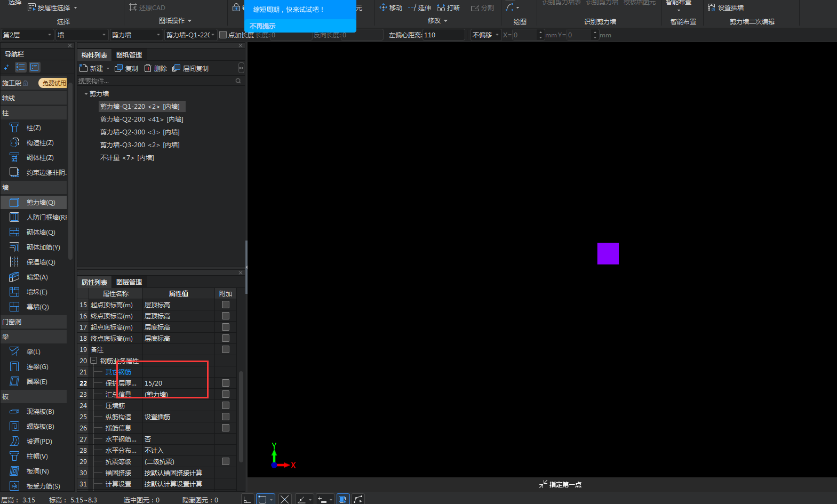Collapse the 剪力墙 tree node
837x504 pixels.
[x=86, y=94]
